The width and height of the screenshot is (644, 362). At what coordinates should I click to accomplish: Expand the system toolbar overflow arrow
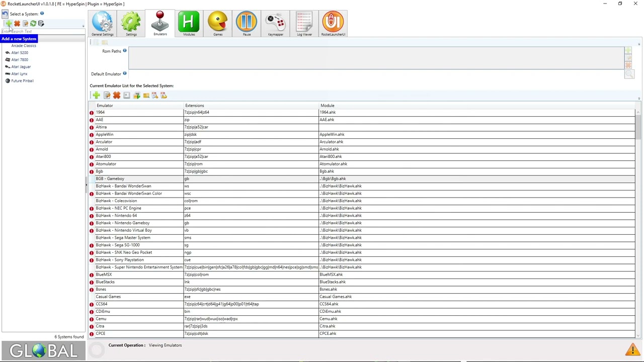83,26
